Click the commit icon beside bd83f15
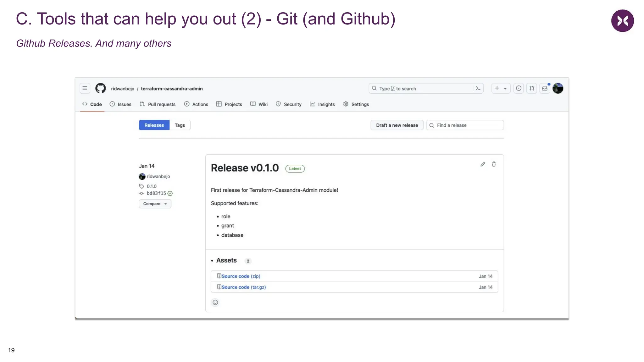 tap(142, 193)
